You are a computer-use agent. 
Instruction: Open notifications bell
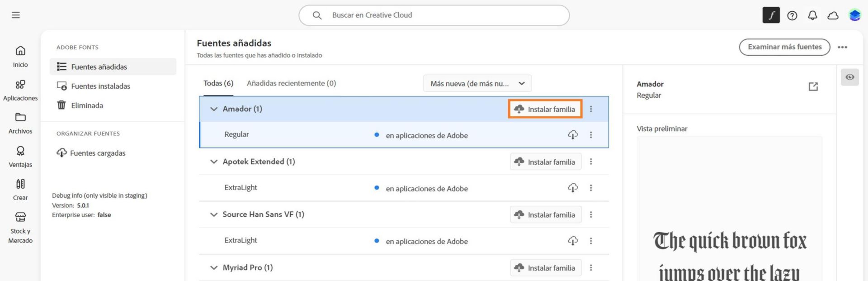coord(812,15)
